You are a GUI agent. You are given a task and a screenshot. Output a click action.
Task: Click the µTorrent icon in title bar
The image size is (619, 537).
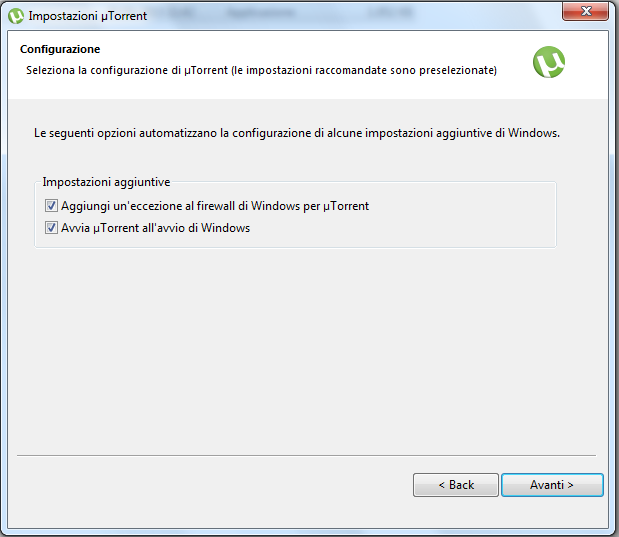(16, 16)
